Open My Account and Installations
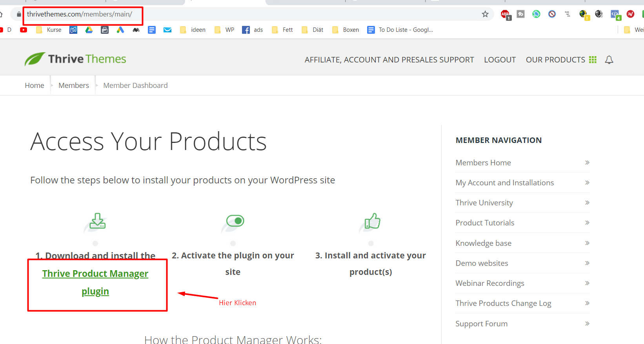 click(x=522, y=183)
